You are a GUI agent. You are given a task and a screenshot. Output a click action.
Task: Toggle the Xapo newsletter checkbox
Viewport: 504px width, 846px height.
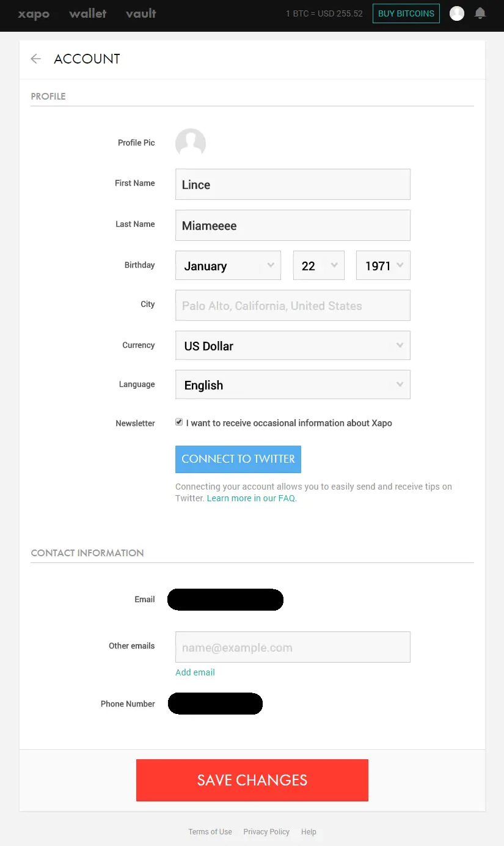[x=179, y=422]
